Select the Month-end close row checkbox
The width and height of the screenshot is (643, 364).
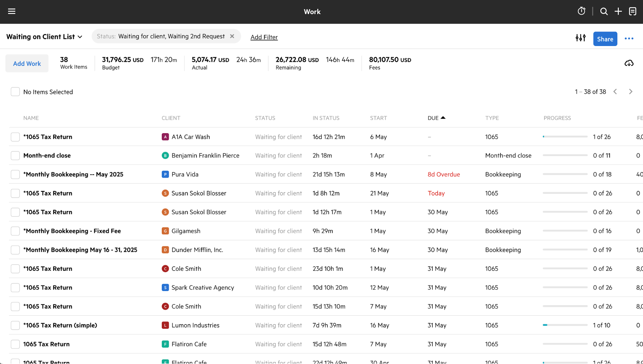click(15, 155)
